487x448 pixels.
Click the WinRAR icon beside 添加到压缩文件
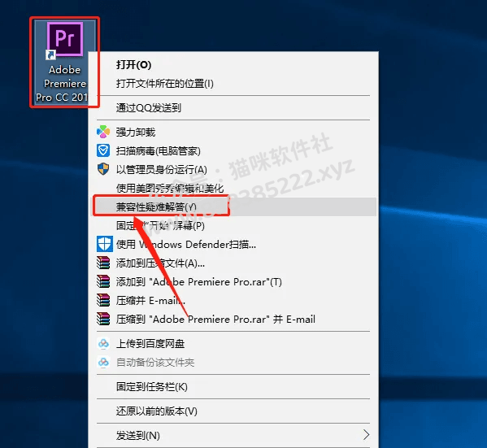103,263
